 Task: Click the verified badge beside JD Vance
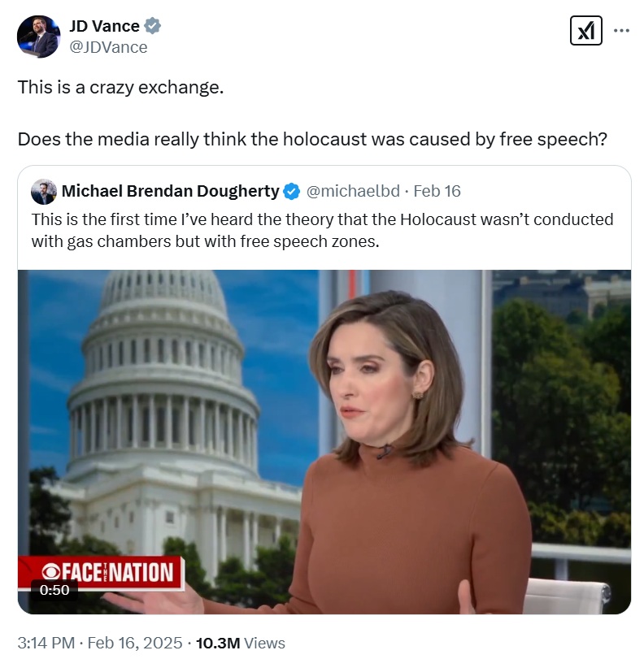tap(153, 26)
